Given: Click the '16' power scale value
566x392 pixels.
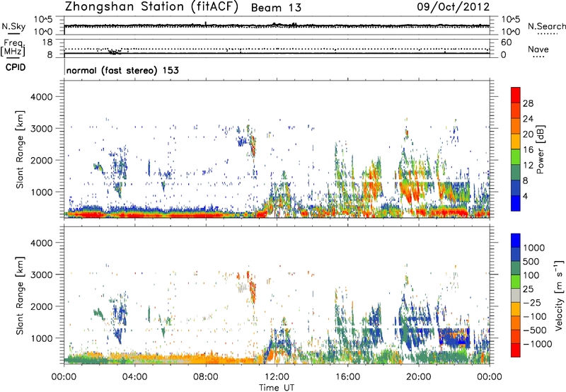Looking at the screenshot, I should pos(528,150).
